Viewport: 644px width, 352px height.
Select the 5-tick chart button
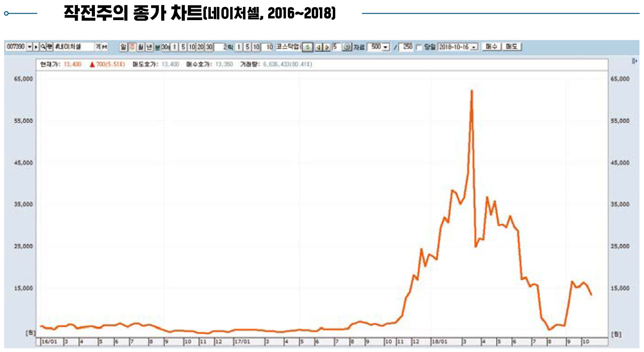(248, 47)
